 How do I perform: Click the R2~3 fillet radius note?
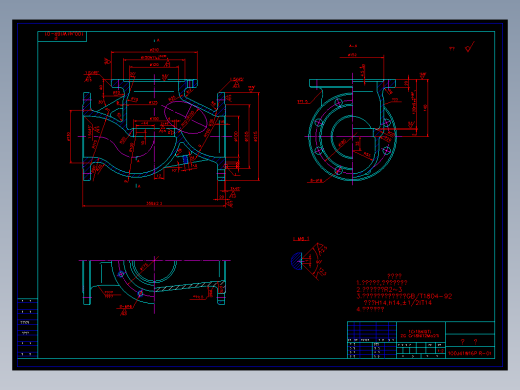[x=379, y=289]
